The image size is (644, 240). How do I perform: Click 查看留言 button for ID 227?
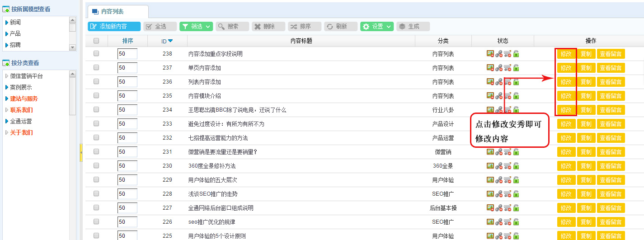(x=611, y=208)
